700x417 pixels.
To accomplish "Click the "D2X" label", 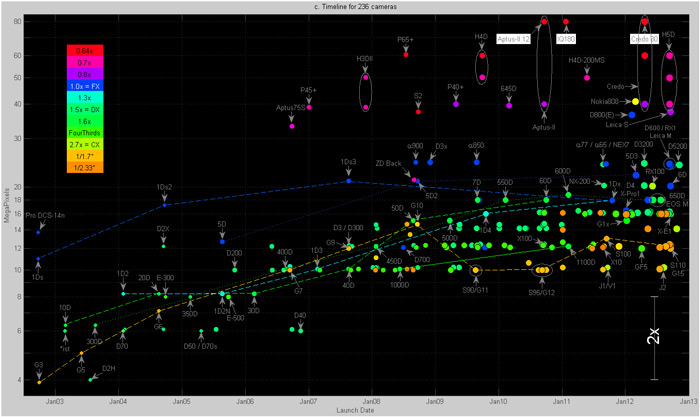I will 163,229.
